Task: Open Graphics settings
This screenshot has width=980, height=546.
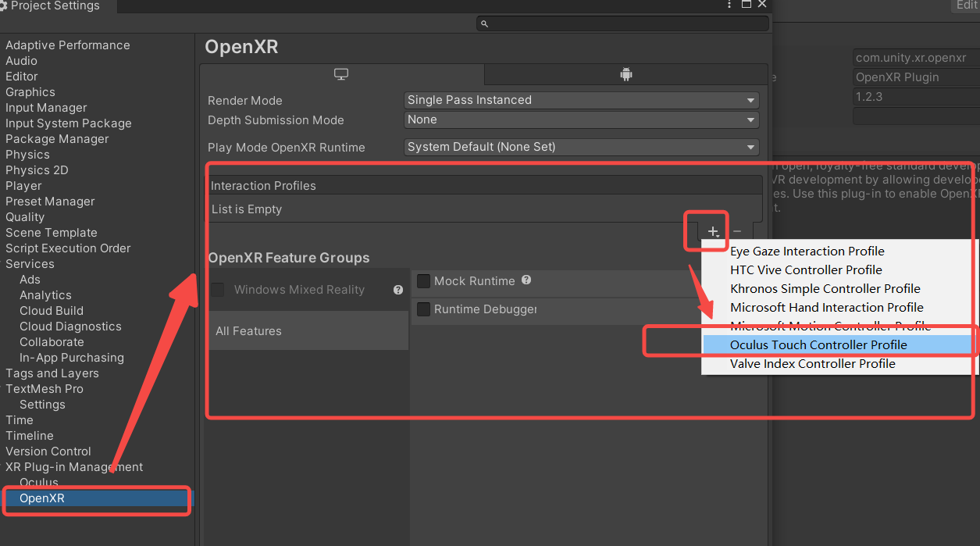Action: (x=30, y=92)
